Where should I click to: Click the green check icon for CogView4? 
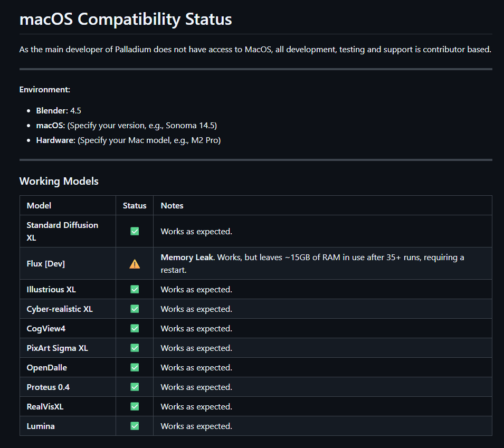point(135,328)
